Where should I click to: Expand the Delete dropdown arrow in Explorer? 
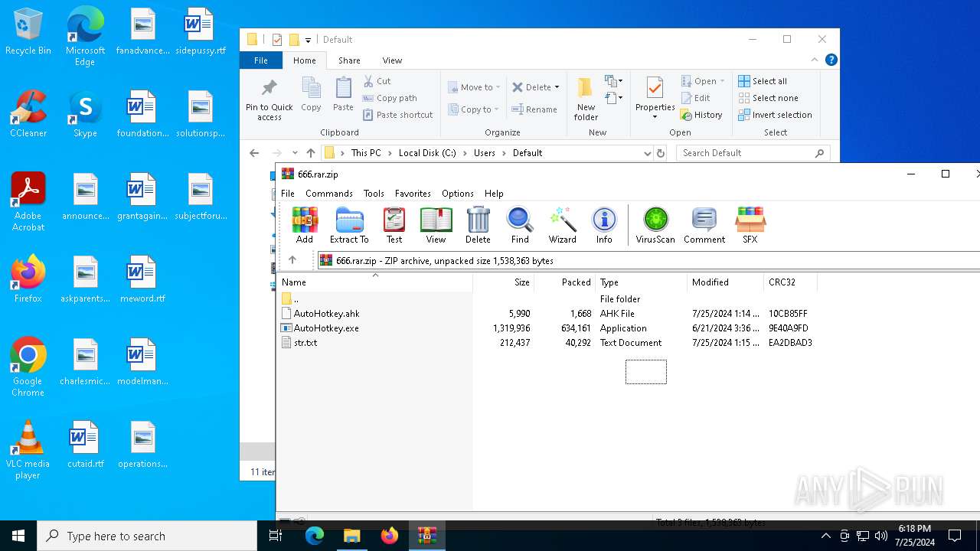click(x=557, y=87)
